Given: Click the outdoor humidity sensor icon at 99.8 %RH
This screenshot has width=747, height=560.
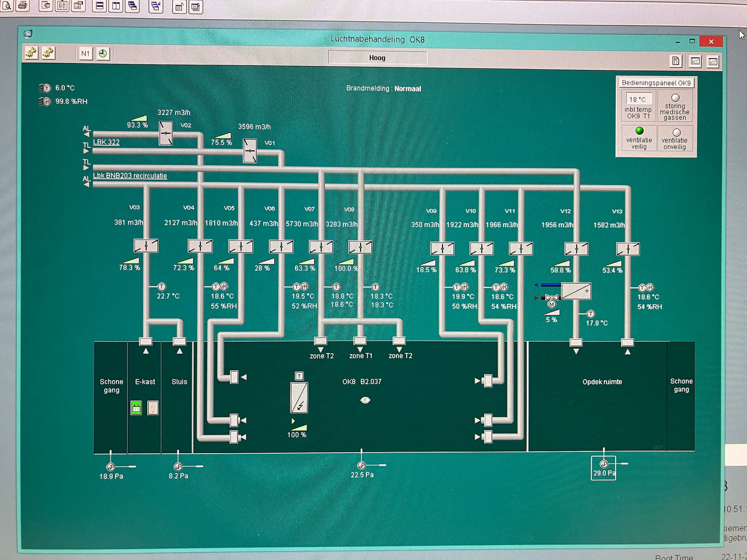Looking at the screenshot, I should coord(46,102).
